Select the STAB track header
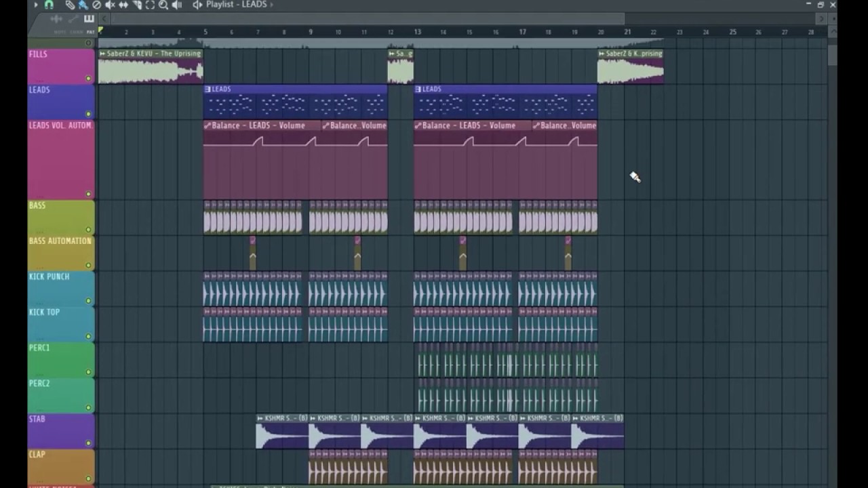The image size is (868, 488). [x=61, y=431]
